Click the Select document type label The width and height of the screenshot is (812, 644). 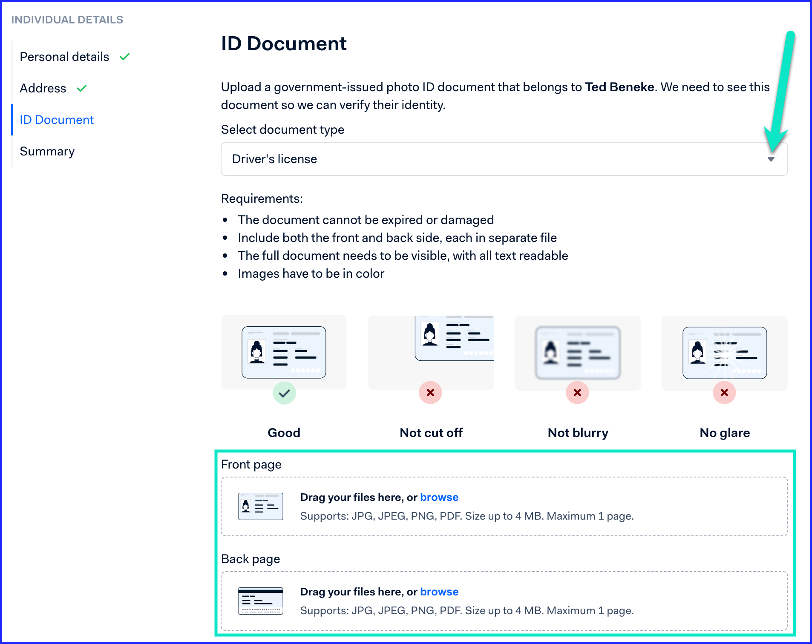coord(282,129)
